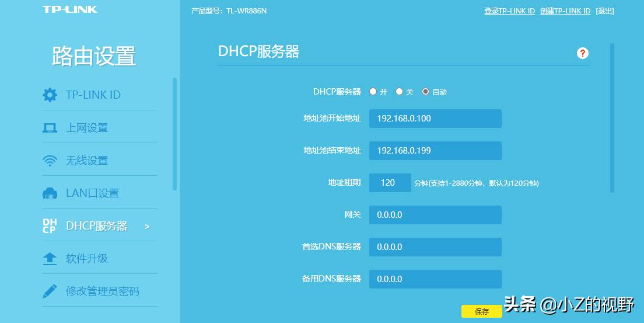Click the DHCP sidebar icon
This screenshot has width=644, height=323.
tap(50, 226)
